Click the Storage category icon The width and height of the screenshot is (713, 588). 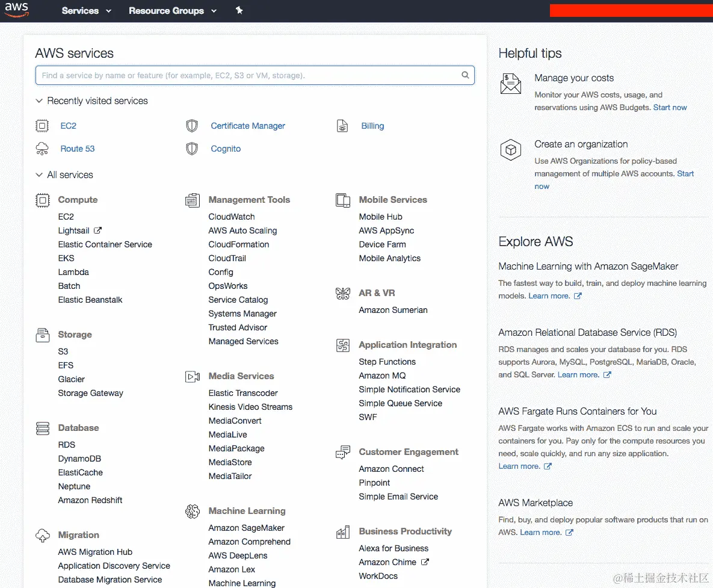click(43, 335)
